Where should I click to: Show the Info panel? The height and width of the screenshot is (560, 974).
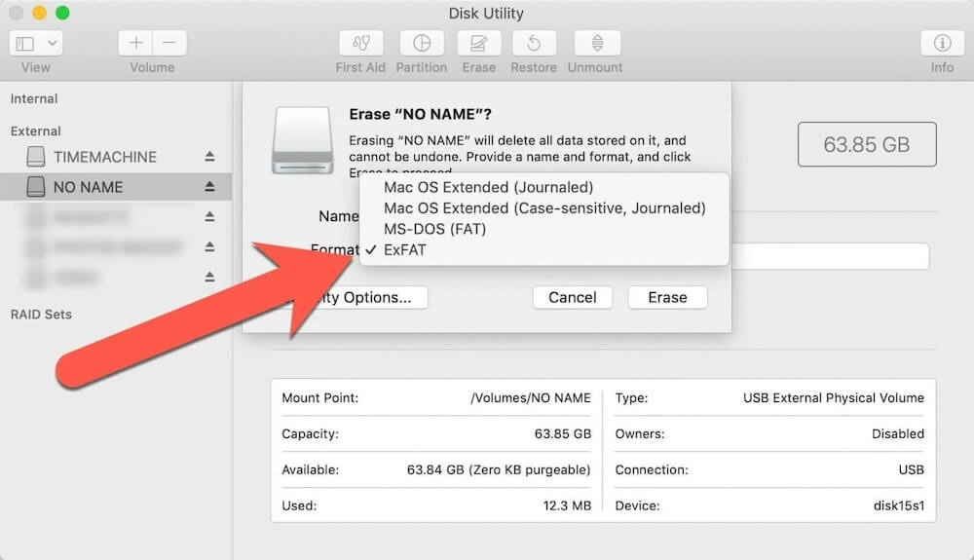942,43
